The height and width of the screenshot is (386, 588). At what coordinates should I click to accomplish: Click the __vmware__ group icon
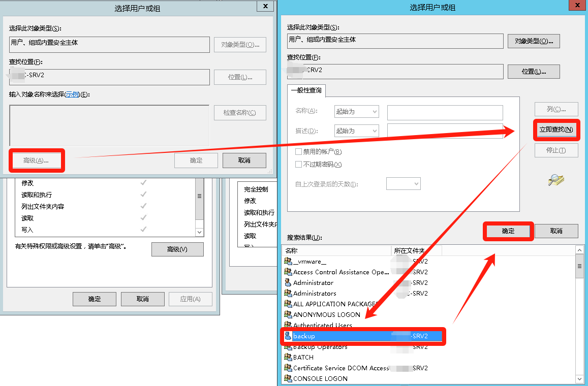288,262
